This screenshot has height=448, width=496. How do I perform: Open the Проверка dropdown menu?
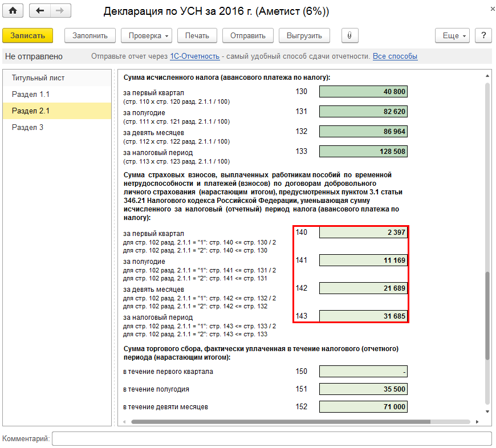point(147,35)
